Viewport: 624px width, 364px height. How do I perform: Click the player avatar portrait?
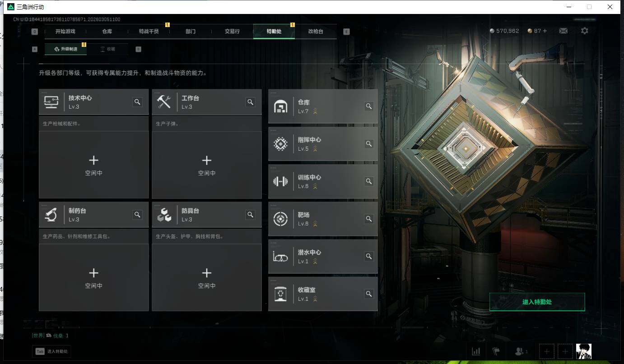[x=583, y=351]
